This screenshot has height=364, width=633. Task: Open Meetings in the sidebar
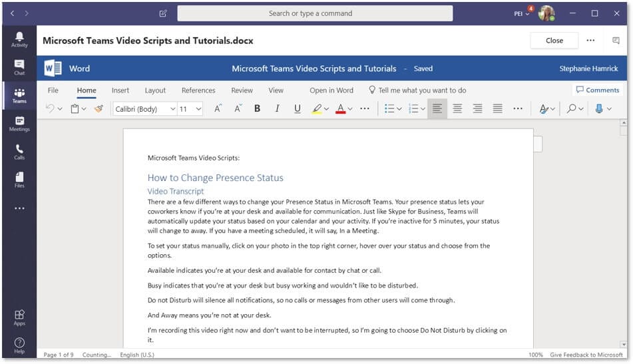tap(19, 124)
